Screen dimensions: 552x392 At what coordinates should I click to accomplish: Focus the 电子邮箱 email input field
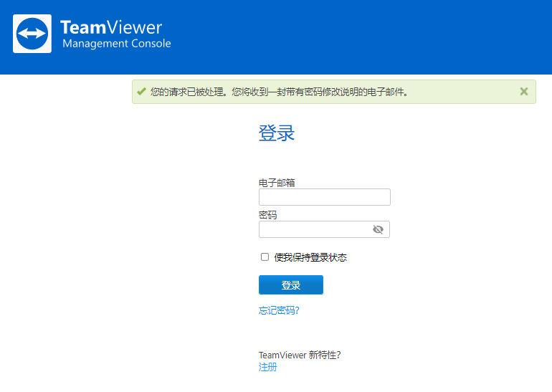[324, 196]
